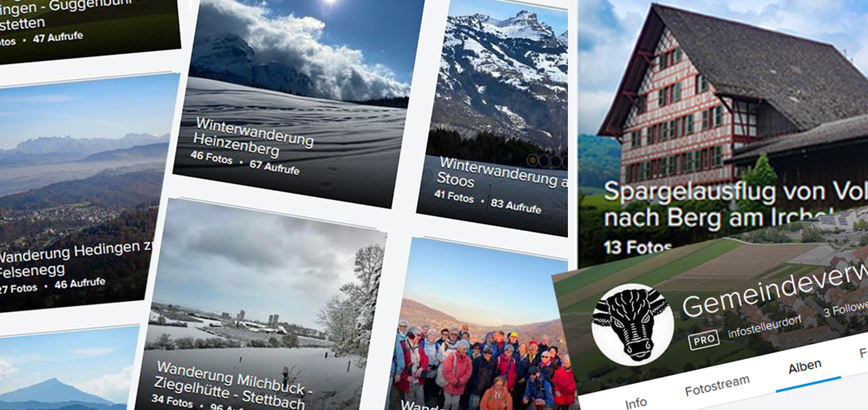Open the Alben tab

(x=805, y=367)
